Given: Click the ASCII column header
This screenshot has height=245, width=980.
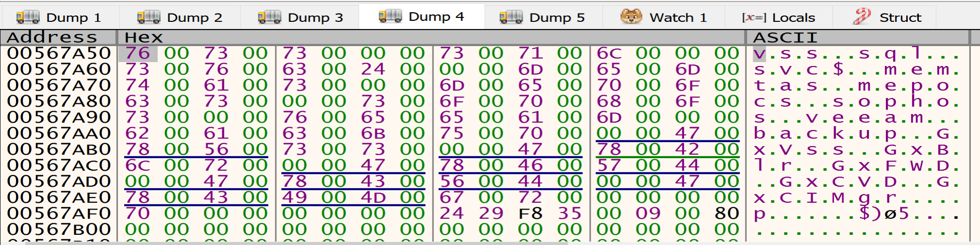Looking at the screenshot, I should (x=785, y=37).
